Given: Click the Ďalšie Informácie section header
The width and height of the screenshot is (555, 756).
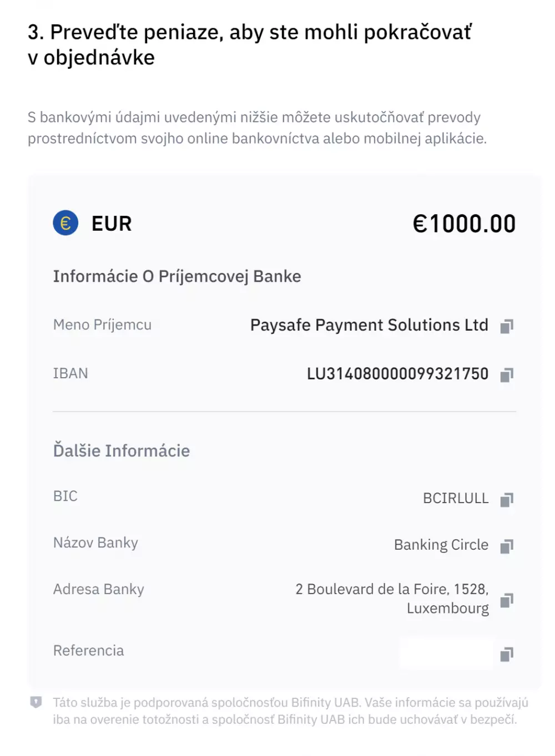Looking at the screenshot, I should point(122,450).
